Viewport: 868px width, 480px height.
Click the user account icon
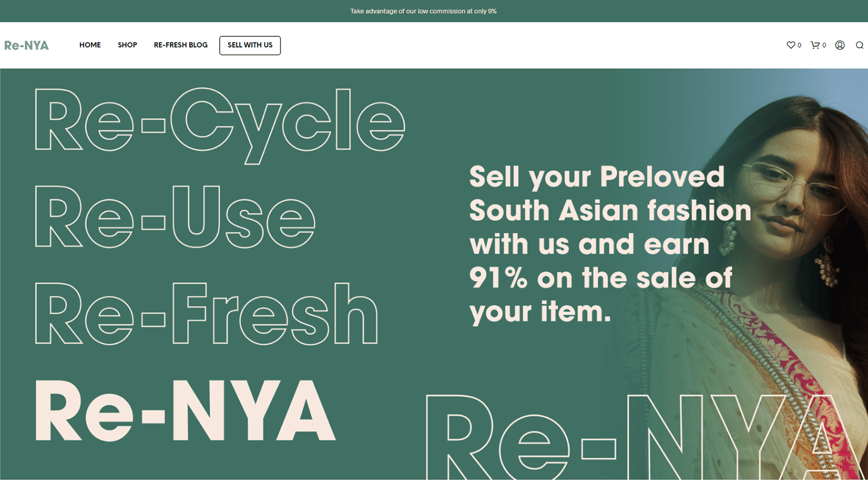coord(840,45)
